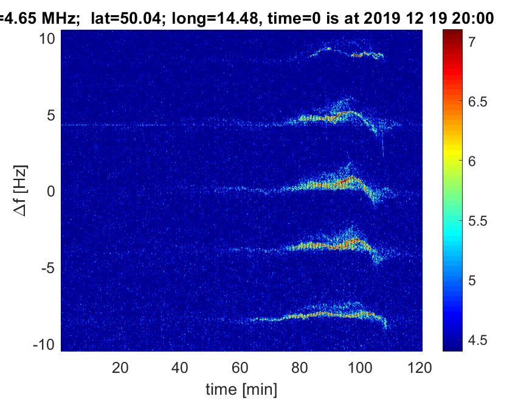Click the 'time [min]' x-axis label
Image resolution: width=532 pixels, height=399 pixels.
pos(241,388)
